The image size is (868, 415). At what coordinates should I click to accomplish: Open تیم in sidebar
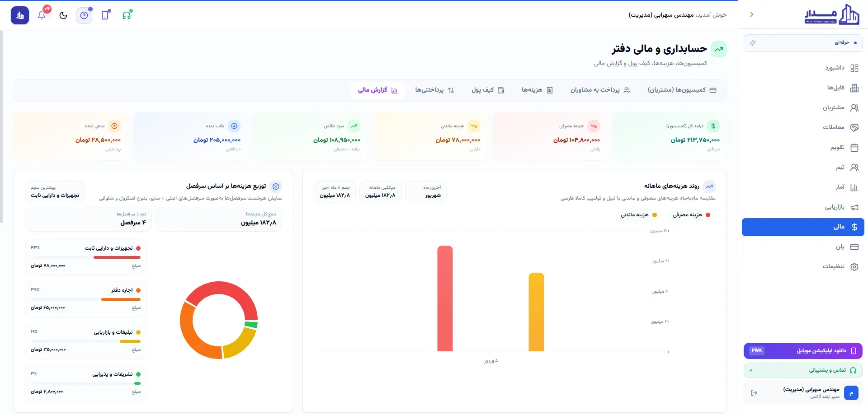pyautogui.click(x=803, y=168)
